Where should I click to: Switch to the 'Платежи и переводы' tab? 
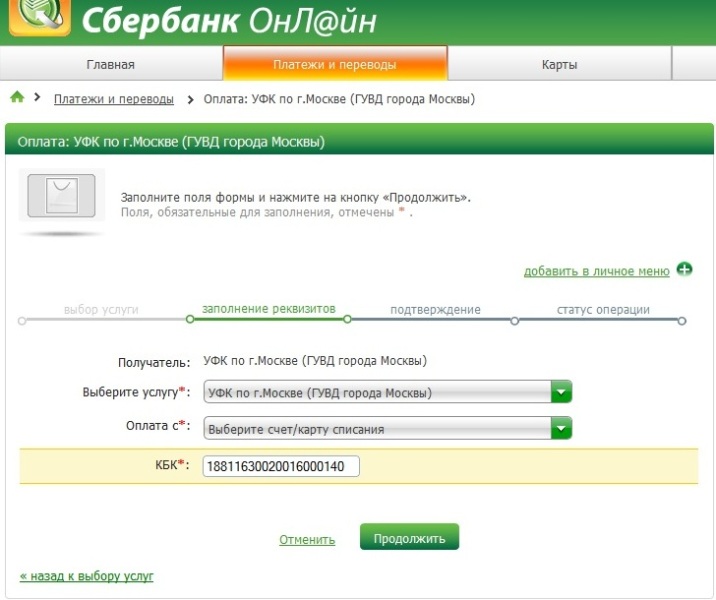click(x=335, y=65)
